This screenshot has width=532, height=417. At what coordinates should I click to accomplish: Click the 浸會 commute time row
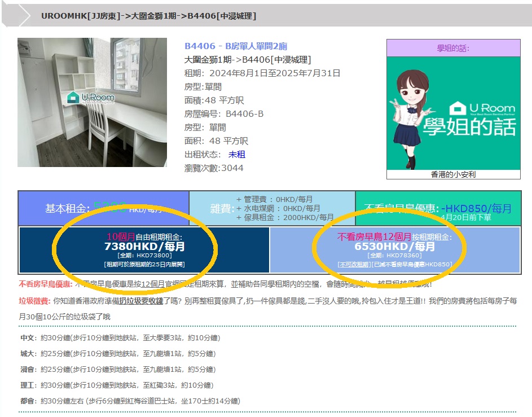click(118, 370)
